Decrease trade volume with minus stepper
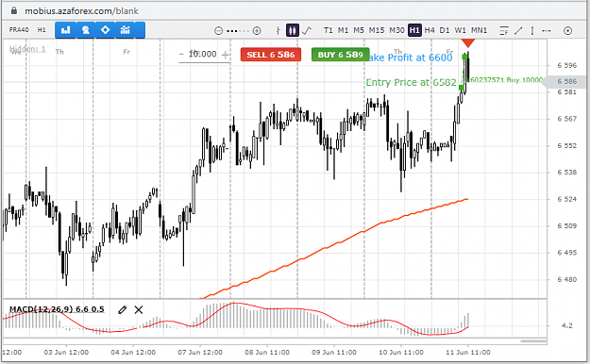Screen dimensions: 590x364 pos(182,55)
